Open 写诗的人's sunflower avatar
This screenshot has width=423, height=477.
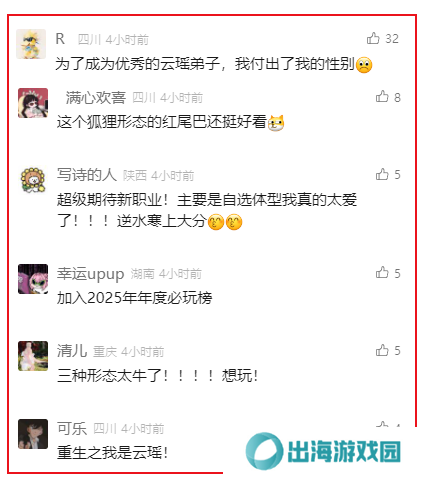(33, 180)
